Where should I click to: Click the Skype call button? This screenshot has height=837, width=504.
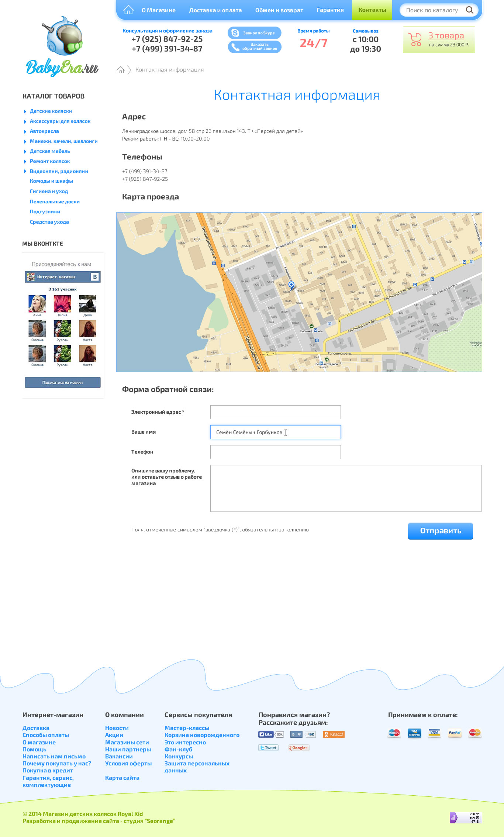point(254,33)
